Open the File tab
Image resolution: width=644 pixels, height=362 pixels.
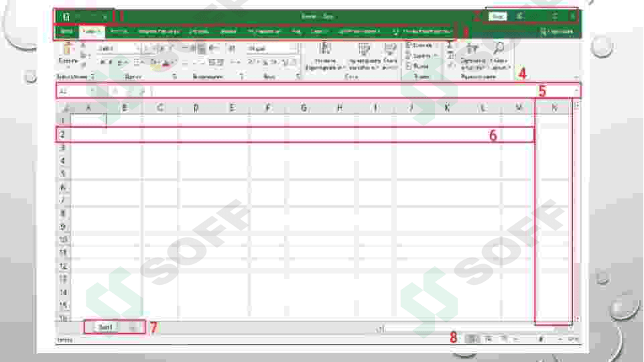(x=66, y=32)
